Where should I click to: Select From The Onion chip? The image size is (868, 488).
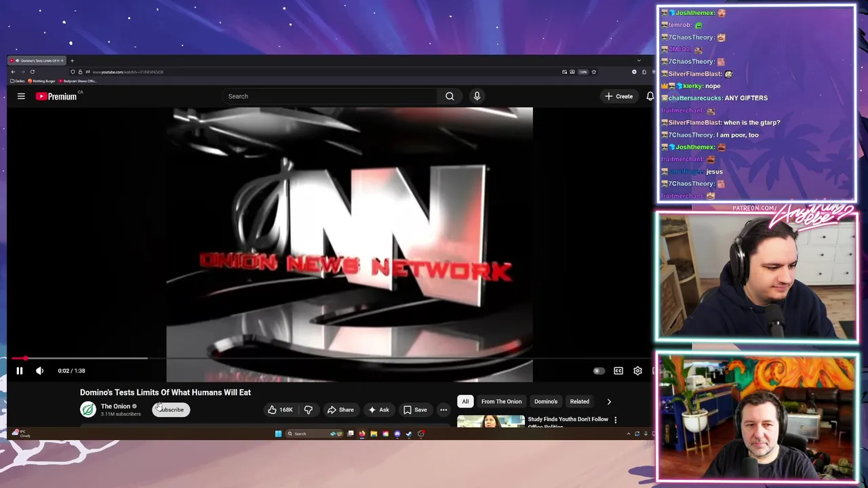pos(502,401)
